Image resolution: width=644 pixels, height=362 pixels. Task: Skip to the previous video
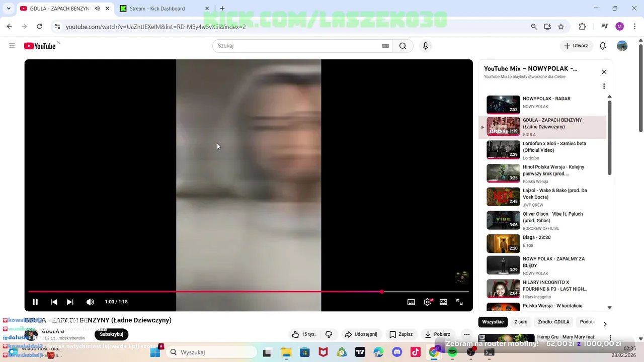(54, 302)
